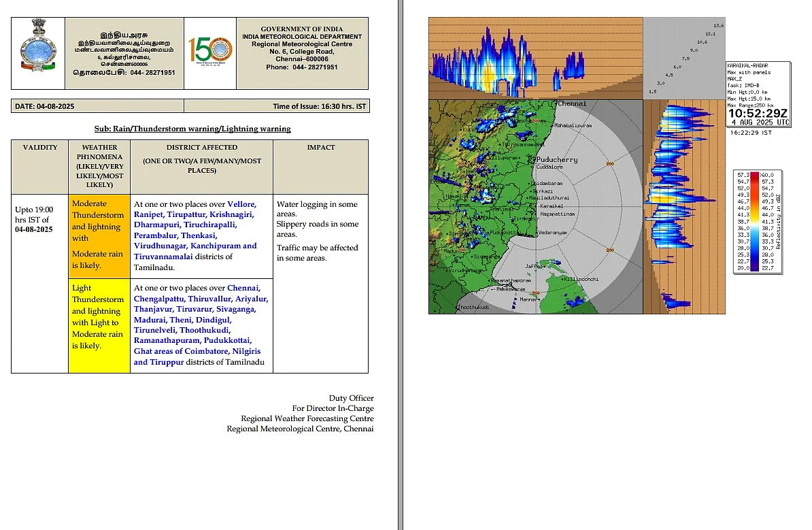Click 'Regional Weather Forecasting Centre' signature line

(x=307, y=418)
